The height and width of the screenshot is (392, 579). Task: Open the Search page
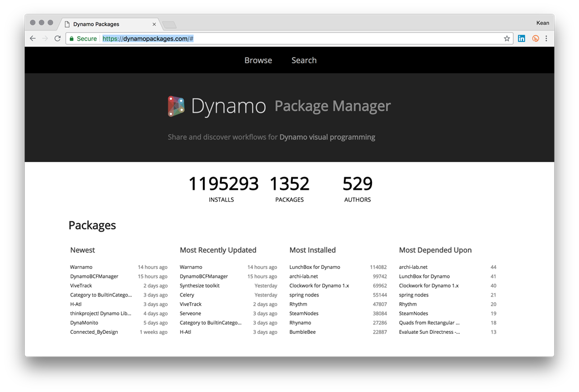(304, 60)
